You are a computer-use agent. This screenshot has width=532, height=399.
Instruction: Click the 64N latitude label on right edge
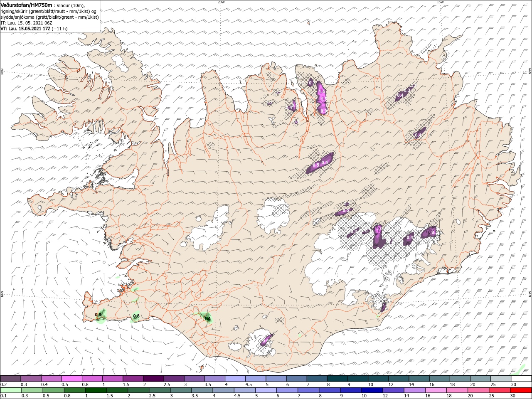[530, 293]
